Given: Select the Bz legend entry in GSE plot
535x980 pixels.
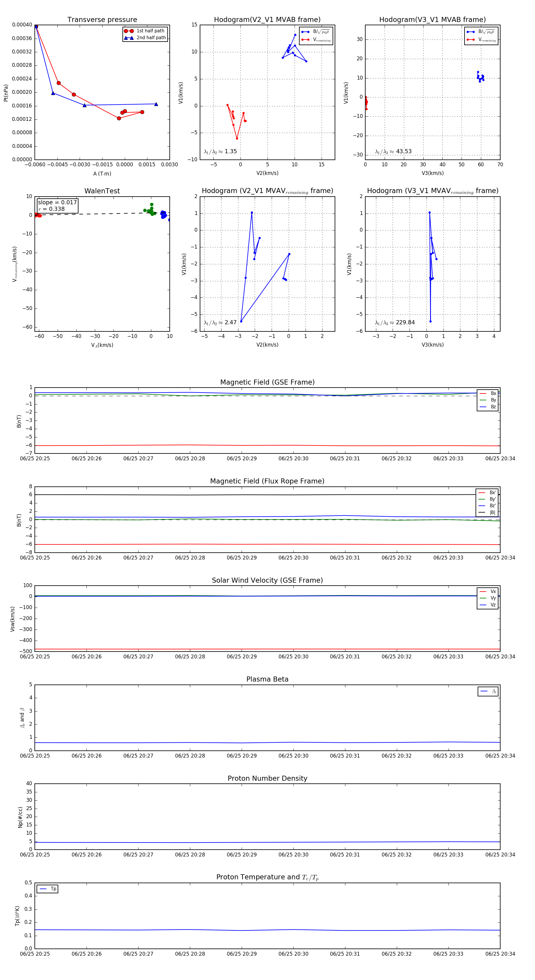Looking at the screenshot, I should 488,407.
